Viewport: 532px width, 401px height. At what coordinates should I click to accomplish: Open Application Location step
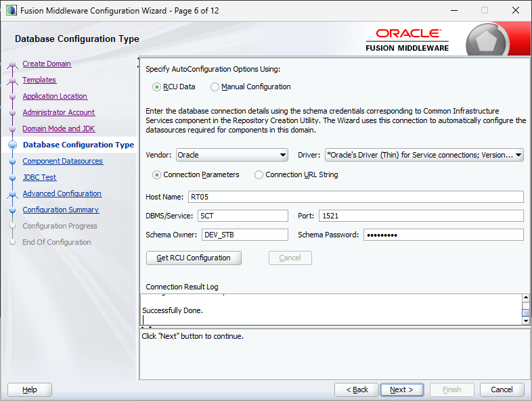pyautogui.click(x=55, y=96)
